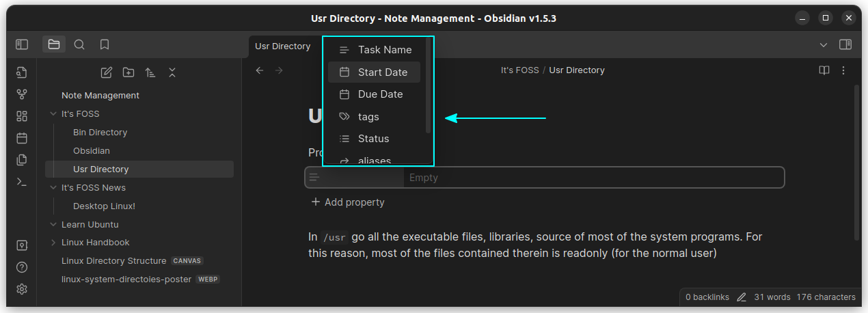The image size is (868, 313).
Task: Collapse all folders icon
Action: (x=172, y=72)
